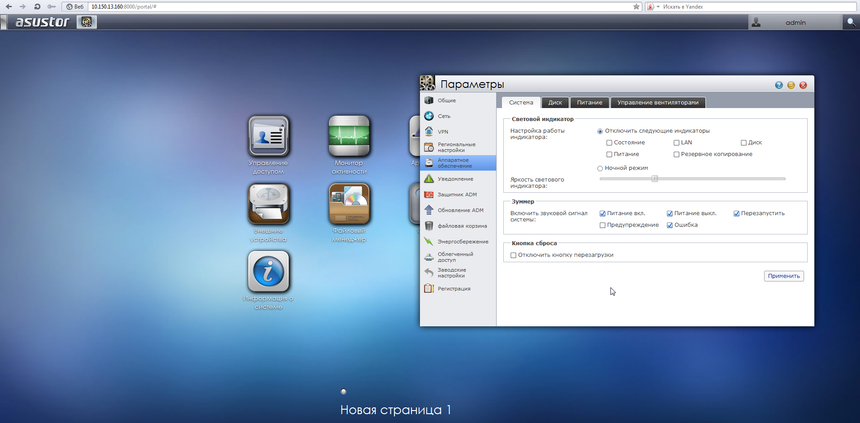Open the Информация о системе icon
860x423 pixels.
point(268,272)
